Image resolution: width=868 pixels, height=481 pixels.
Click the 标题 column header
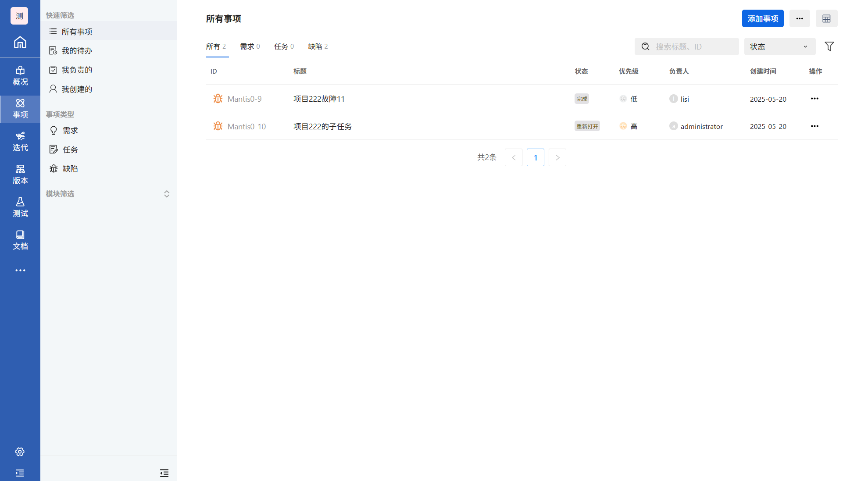click(x=300, y=71)
